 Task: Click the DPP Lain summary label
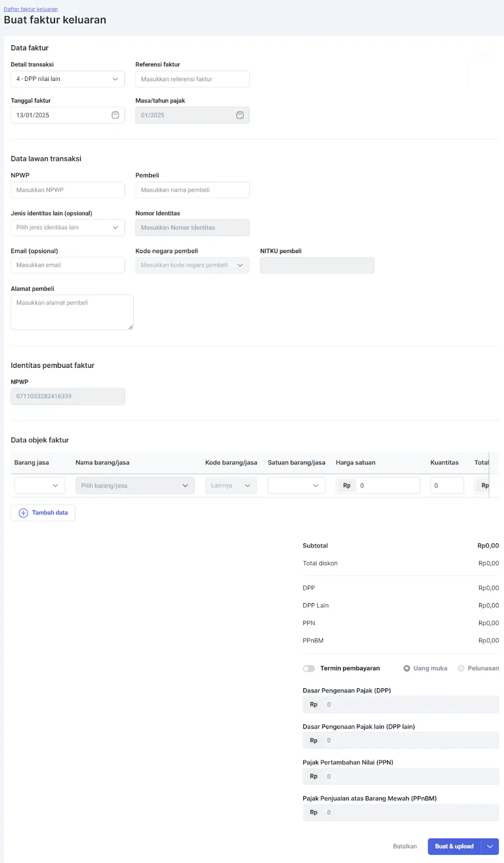(316, 606)
